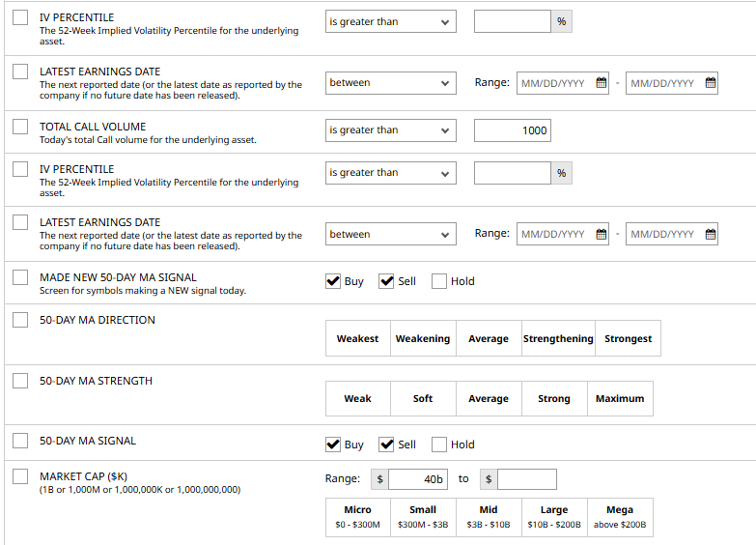Enable MADE NEW 50-DAY MA SIGNAL filter checkbox
The image size is (756, 545).
click(20, 277)
